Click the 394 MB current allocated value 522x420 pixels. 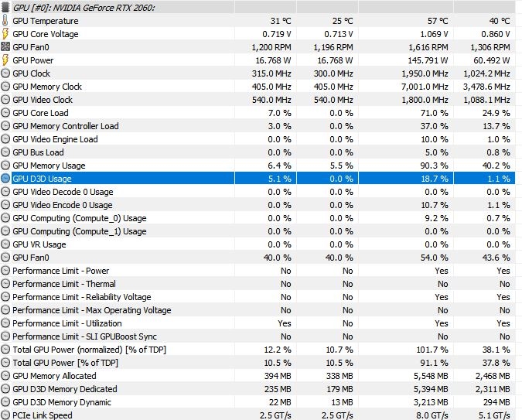278,376
